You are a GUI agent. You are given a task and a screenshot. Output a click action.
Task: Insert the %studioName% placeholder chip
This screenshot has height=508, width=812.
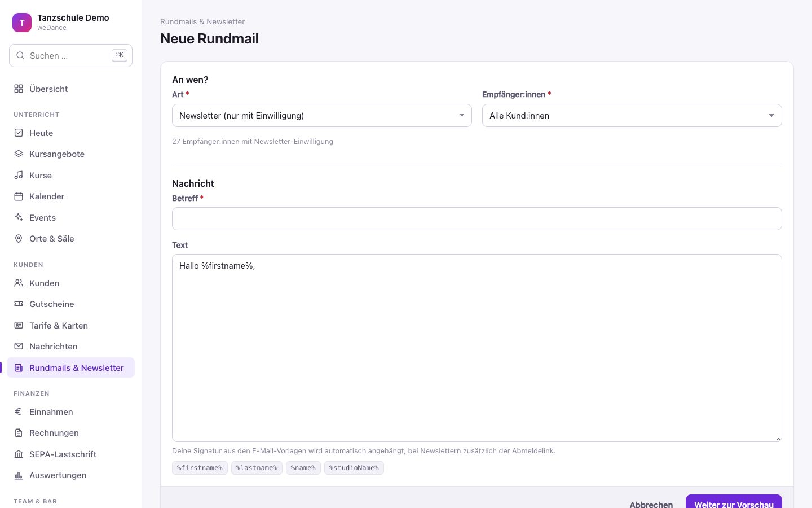point(354,468)
